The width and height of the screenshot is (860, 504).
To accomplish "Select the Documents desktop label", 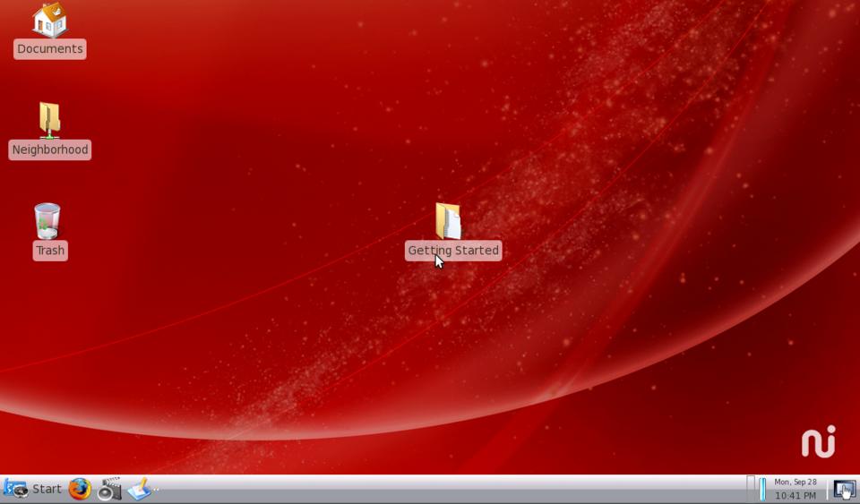I will [x=50, y=49].
